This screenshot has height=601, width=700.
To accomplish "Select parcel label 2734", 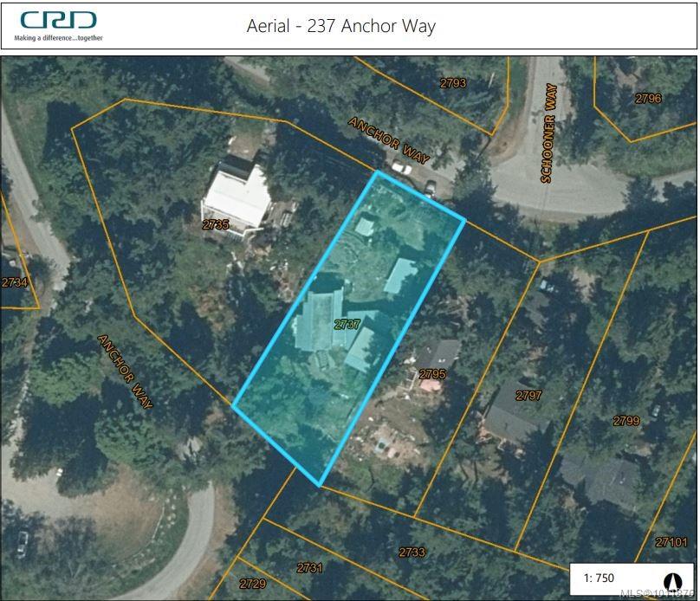I will 14,282.
